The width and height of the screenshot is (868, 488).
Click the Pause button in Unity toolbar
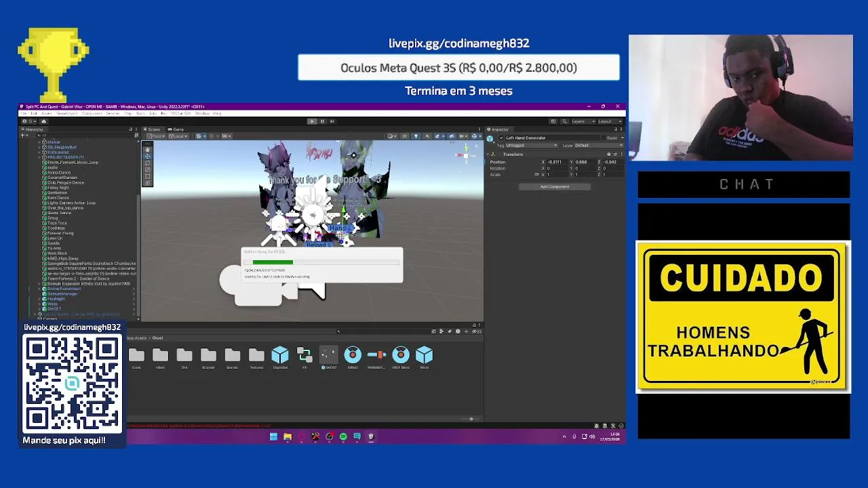point(322,121)
